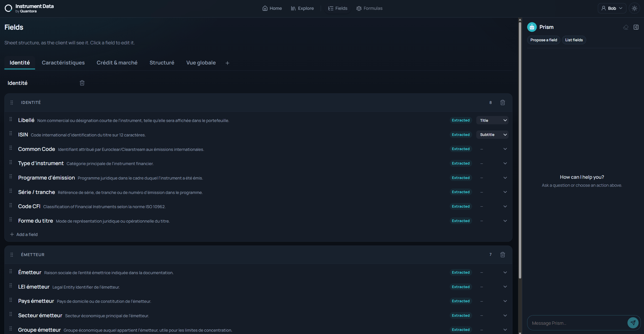Viewport: 644px width, 334px height.
Task: Click the Prism robot avatar icon
Action: click(x=532, y=27)
